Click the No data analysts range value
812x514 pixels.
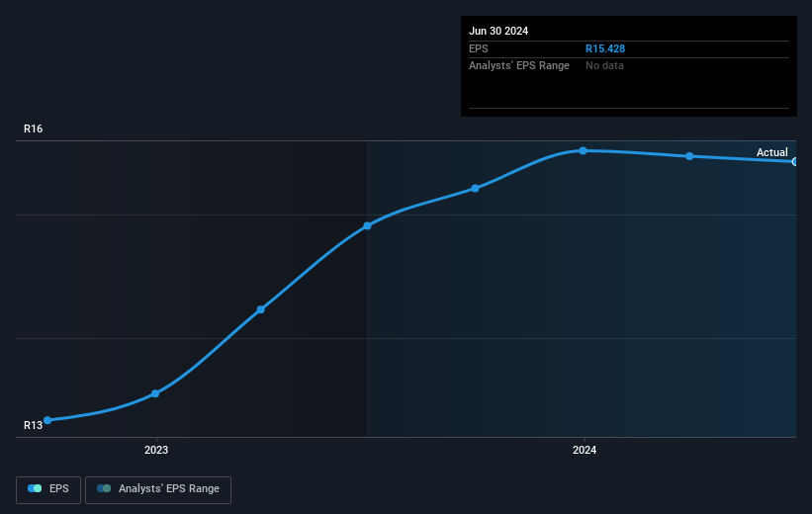coord(604,66)
